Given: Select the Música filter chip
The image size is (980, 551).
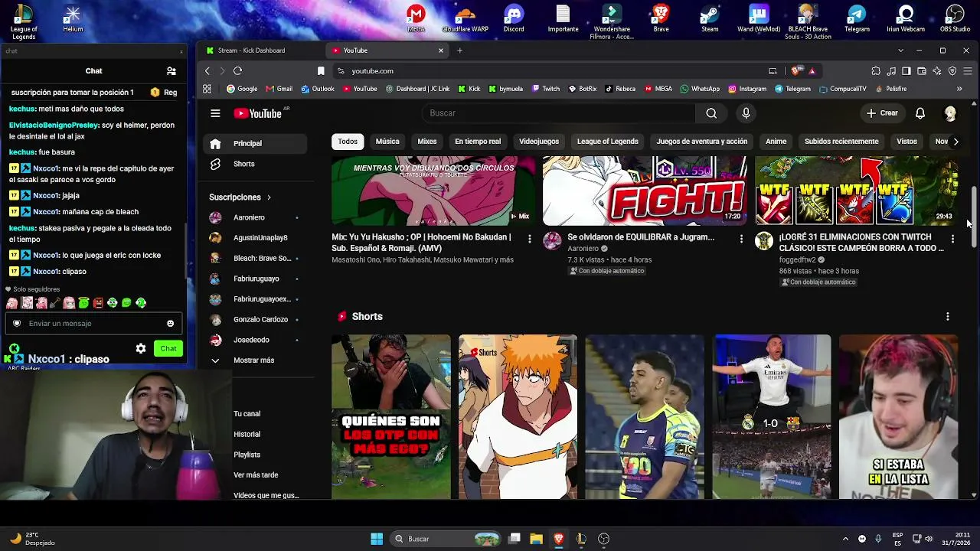Looking at the screenshot, I should coord(387,142).
